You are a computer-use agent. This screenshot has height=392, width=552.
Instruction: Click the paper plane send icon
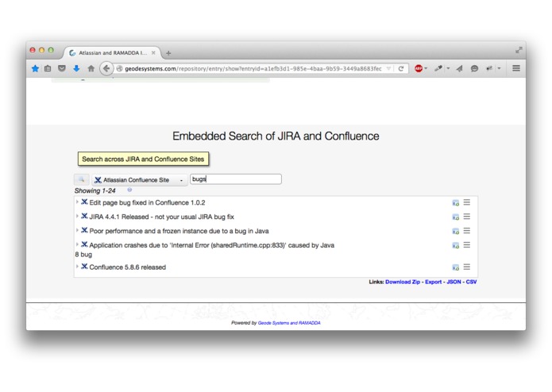coord(459,68)
